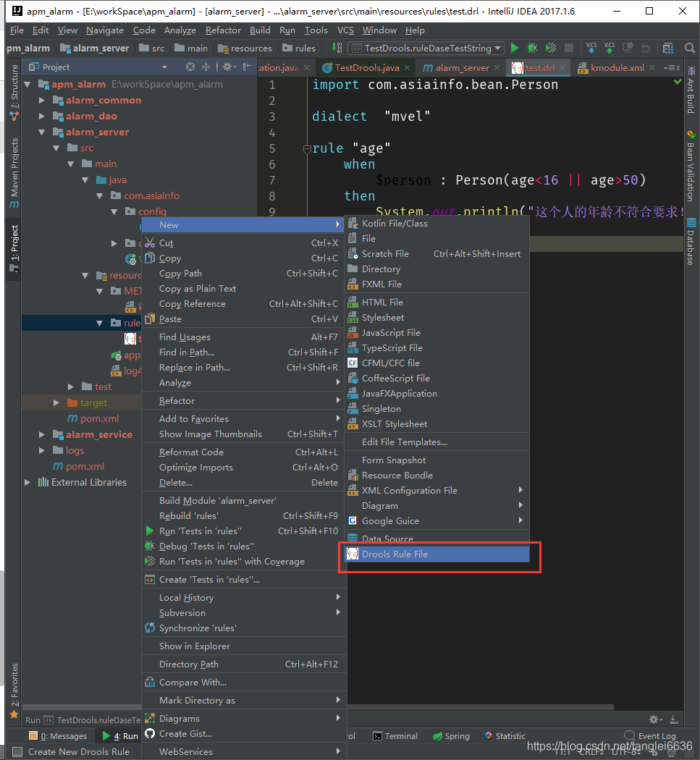
Task: Open the Database side panel
Action: [x=691, y=242]
